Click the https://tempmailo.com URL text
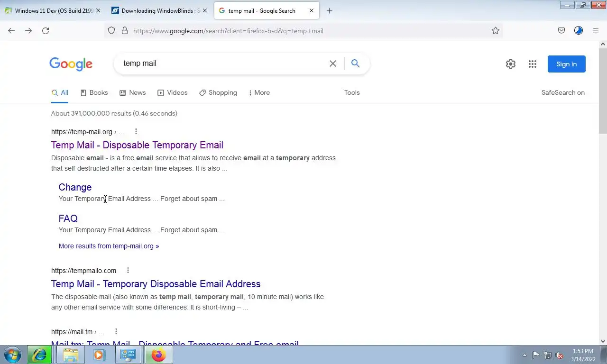Screen dimensions: 607x364 (x=83, y=271)
